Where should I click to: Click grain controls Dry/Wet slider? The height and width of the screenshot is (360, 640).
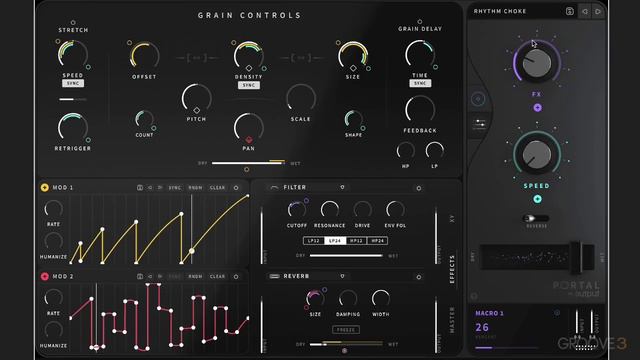(248, 163)
